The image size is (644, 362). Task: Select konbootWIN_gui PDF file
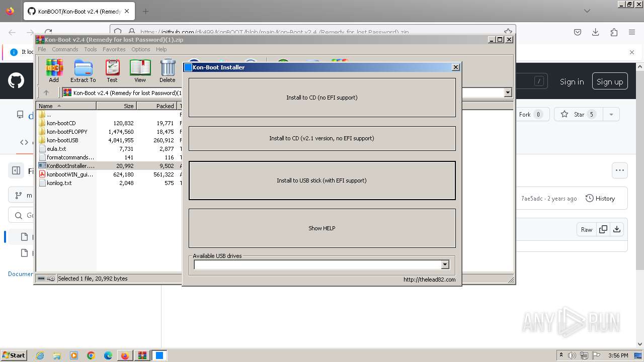(x=70, y=174)
